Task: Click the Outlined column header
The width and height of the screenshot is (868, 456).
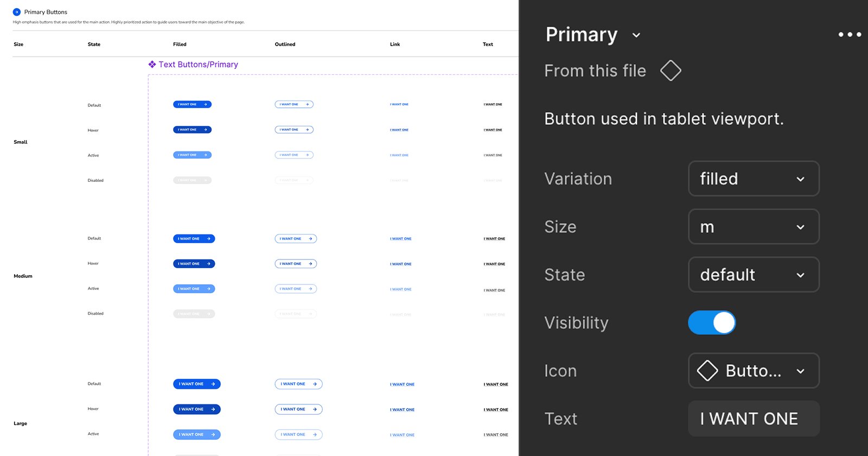Action: (x=285, y=45)
